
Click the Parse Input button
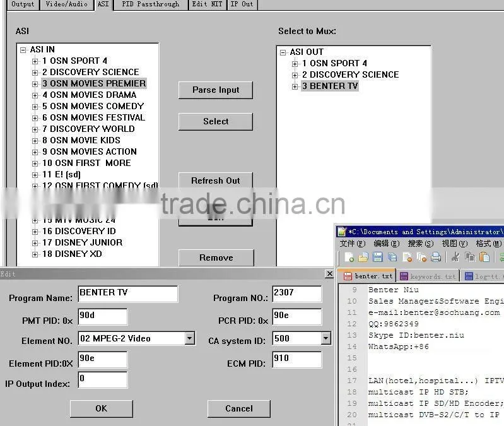point(216,90)
